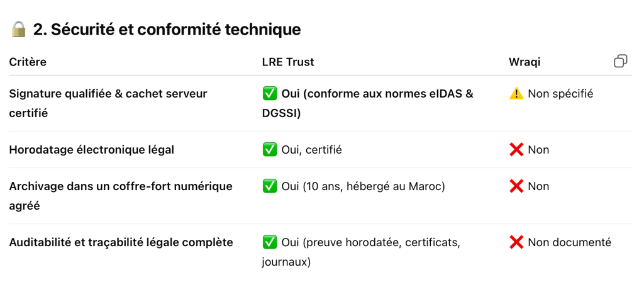This screenshot has width=644, height=299.
Task: Click green checkmark beside 'Oui, certifié'
Action: click(269, 150)
